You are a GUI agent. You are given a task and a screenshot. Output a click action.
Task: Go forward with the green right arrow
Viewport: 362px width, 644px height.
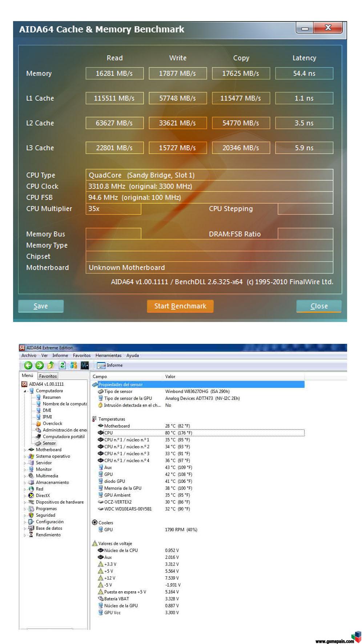pos(40,365)
